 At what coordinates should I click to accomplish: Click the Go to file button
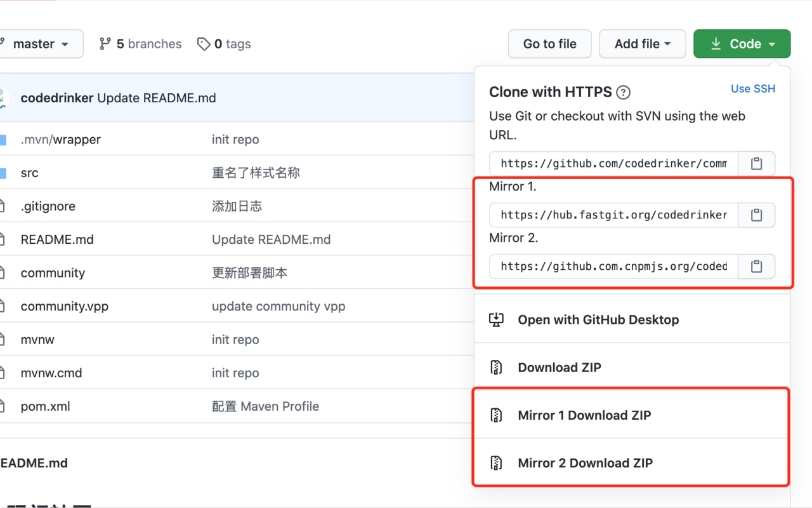click(x=549, y=44)
